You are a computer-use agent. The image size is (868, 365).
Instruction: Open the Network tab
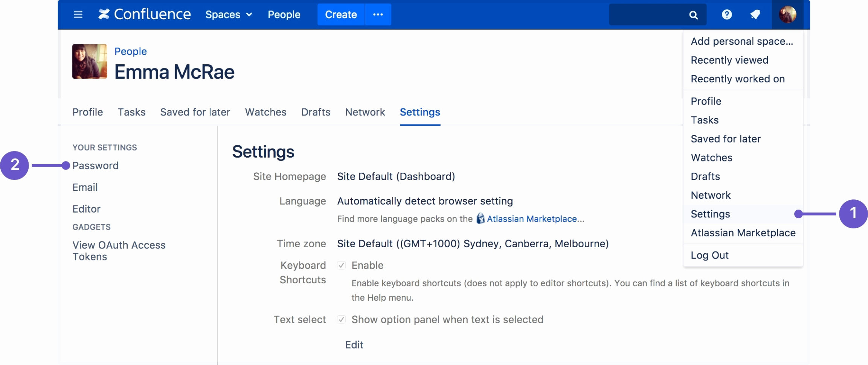point(365,112)
